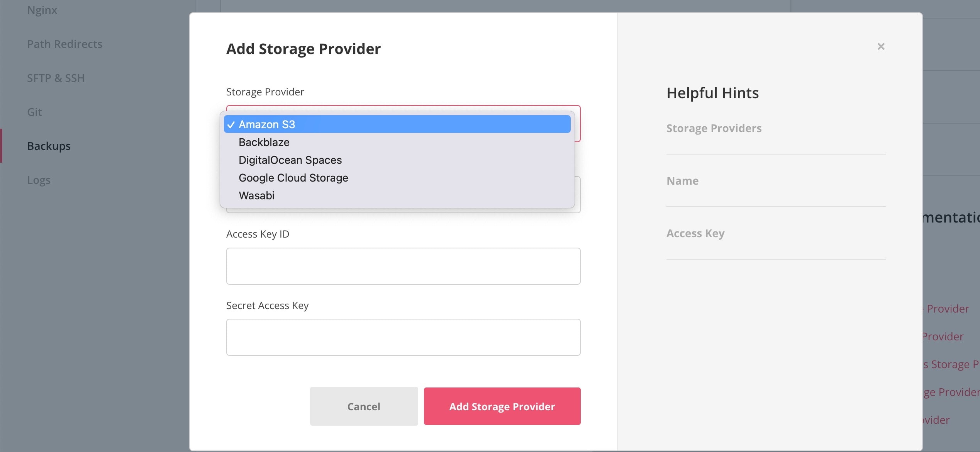Focus the Secret Access Key field
This screenshot has height=452, width=980.
pyautogui.click(x=403, y=337)
